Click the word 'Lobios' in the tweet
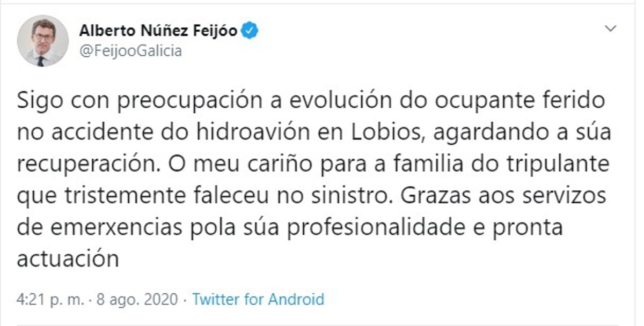 pyautogui.click(x=391, y=133)
